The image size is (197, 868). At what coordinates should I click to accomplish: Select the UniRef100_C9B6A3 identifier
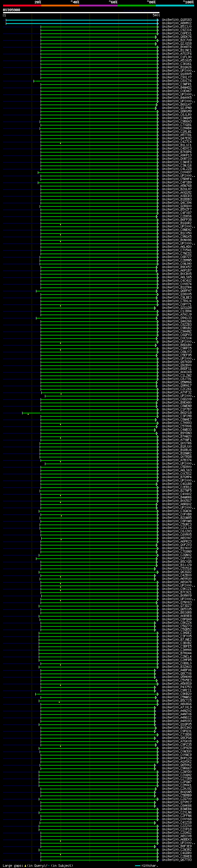pyautogui.click(x=177, y=121)
